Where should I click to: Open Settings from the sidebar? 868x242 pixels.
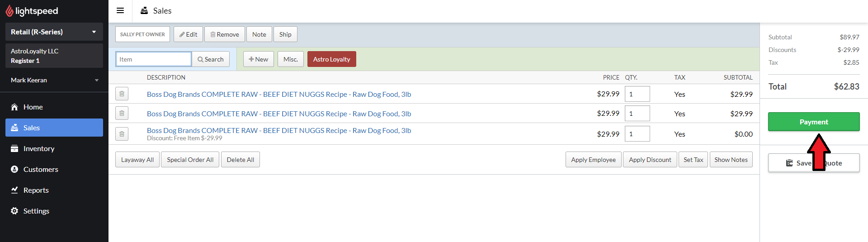(x=36, y=211)
